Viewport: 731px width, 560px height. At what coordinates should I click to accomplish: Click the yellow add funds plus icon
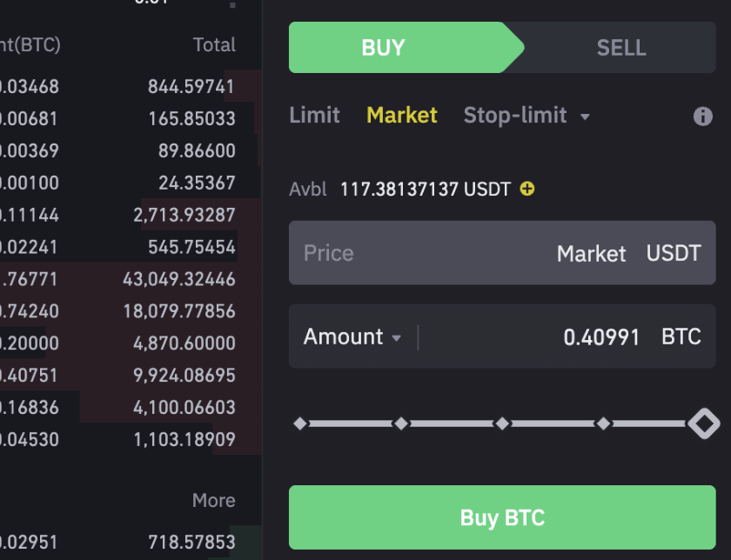click(526, 189)
